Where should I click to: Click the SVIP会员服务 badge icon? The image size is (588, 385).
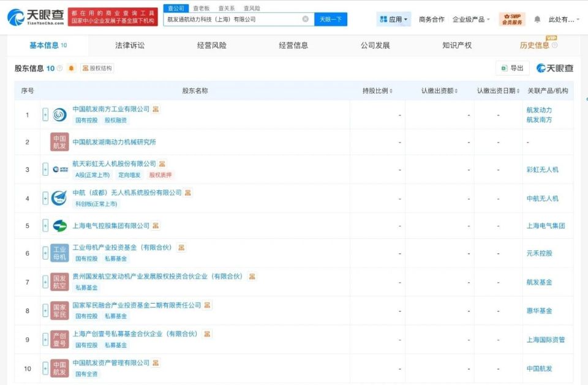pos(513,19)
